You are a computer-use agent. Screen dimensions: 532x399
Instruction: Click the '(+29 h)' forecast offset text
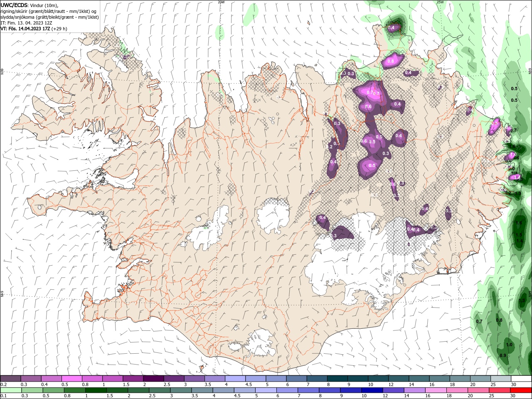pyautogui.click(x=59, y=29)
